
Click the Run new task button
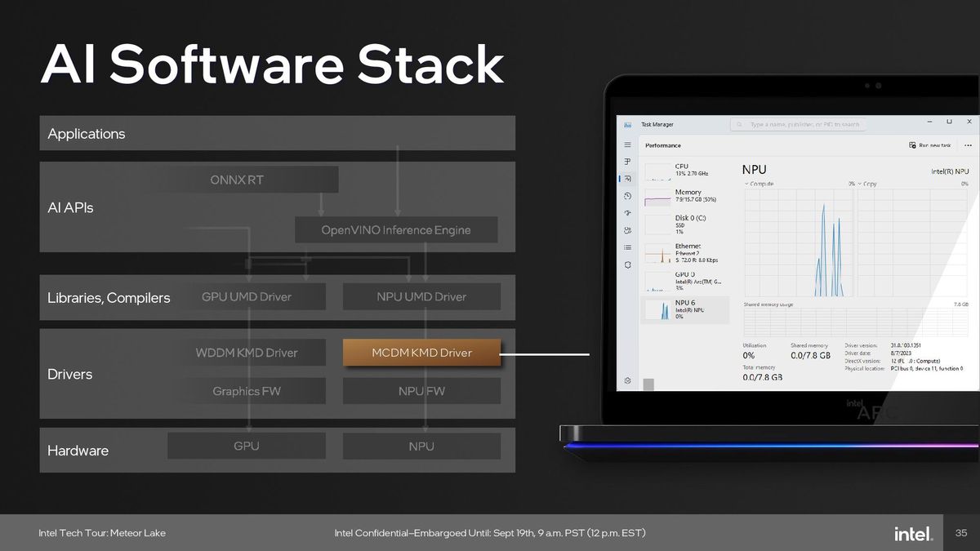click(x=929, y=145)
